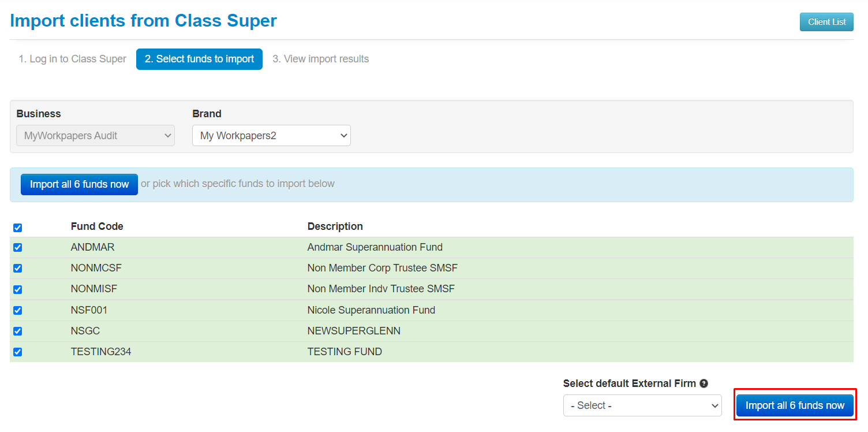Uncheck the NONMISF fund checkbox
The width and height of the screenshot is (868, 432).
17,289
